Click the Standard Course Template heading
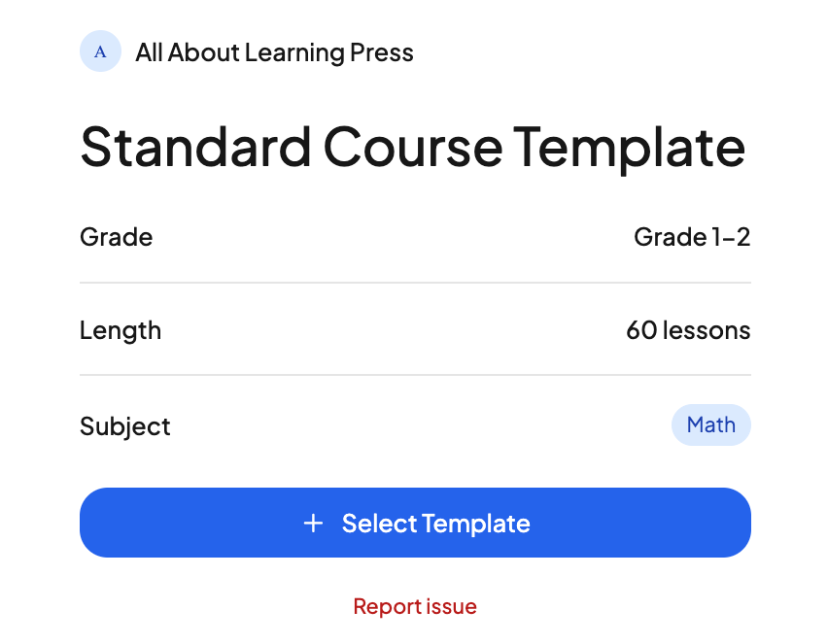Image resolution: width=828 pixels, height=644 pixels. pyautogui.click(x=412, y=147)
